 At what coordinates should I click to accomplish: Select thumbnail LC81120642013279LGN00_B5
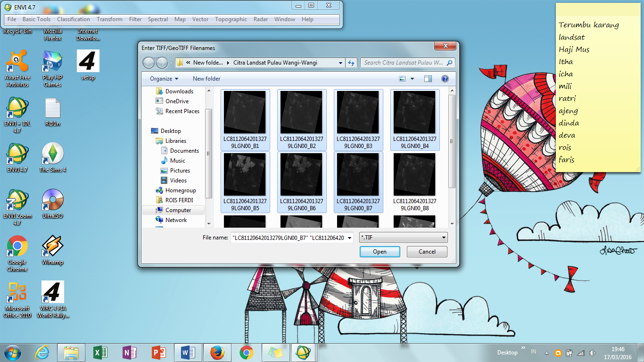tap(245, 182)
